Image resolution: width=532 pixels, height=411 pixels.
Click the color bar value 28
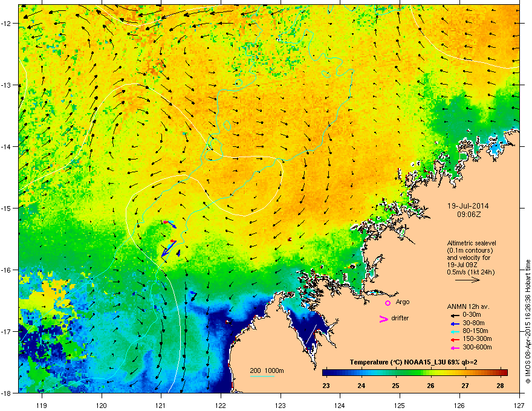(x=500, y=386)
